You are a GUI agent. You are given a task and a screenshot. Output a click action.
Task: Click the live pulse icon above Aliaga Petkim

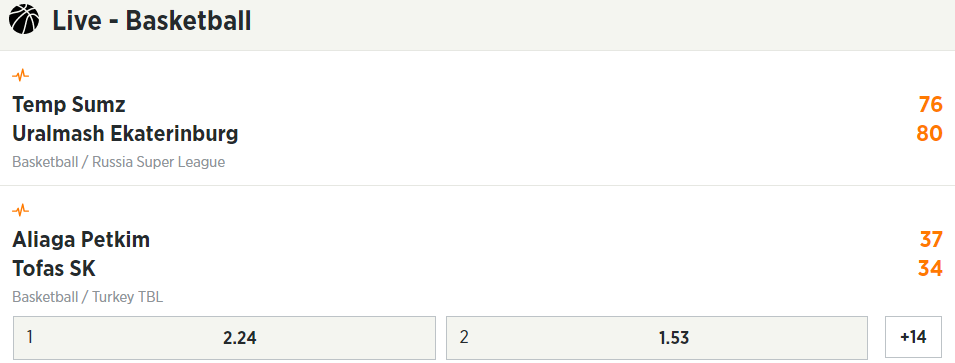coord(21,211)
